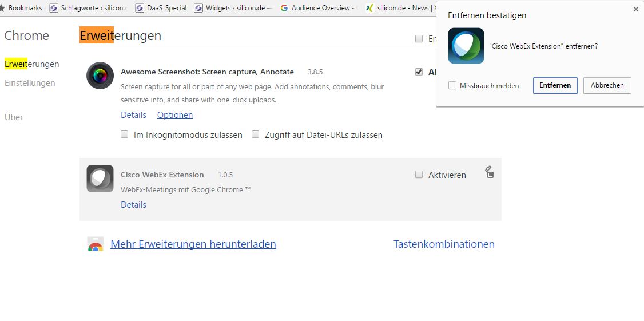
Task: Click the grey Cisco WebEx extension icon
Action: 100,179
